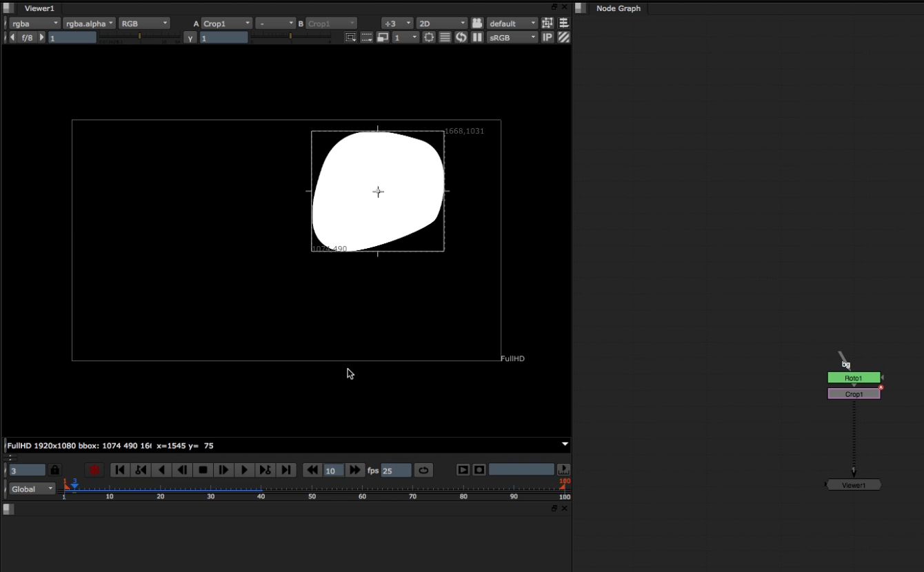Play the sequence forward

click(244, 470)
